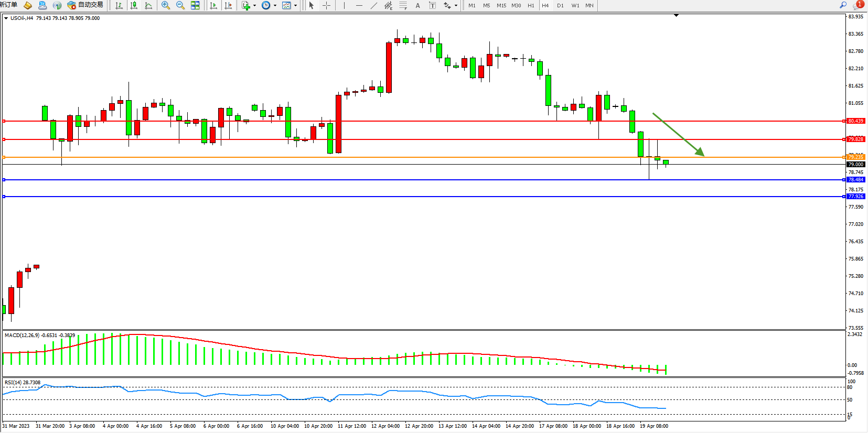Switch to the D1 timeframe
Image resolution: width=868 pixels, height=433 pixels.
pyautogui.click(x=560, y=5)
